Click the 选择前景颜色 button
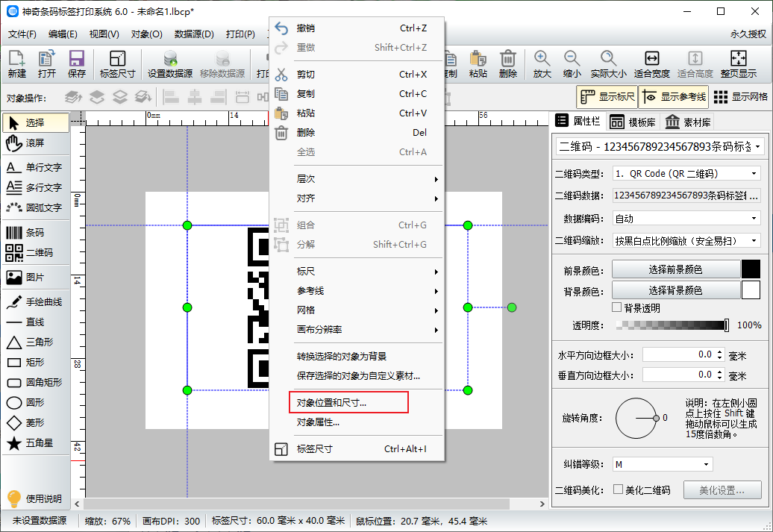This screenshot has height=532, width=773. [x=676, y=269]
